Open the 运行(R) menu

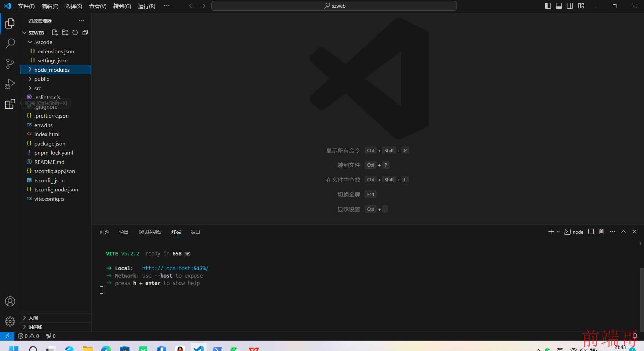[x=147, y=6]
